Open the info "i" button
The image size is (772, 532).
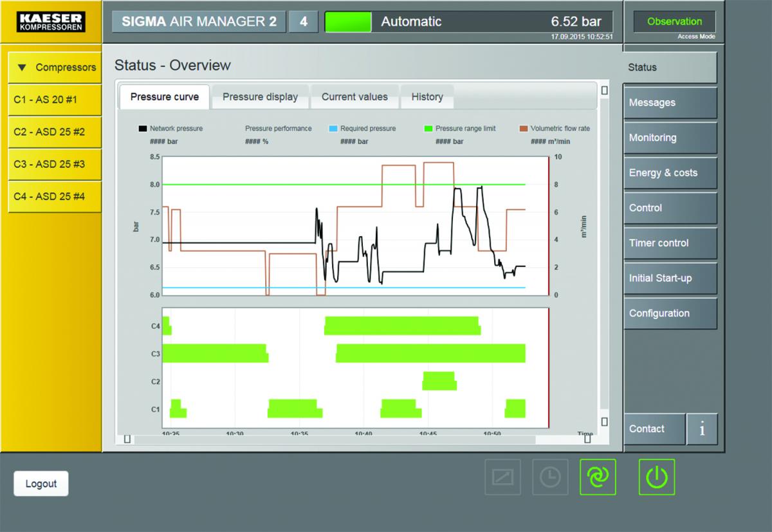(x=702, y=429)
